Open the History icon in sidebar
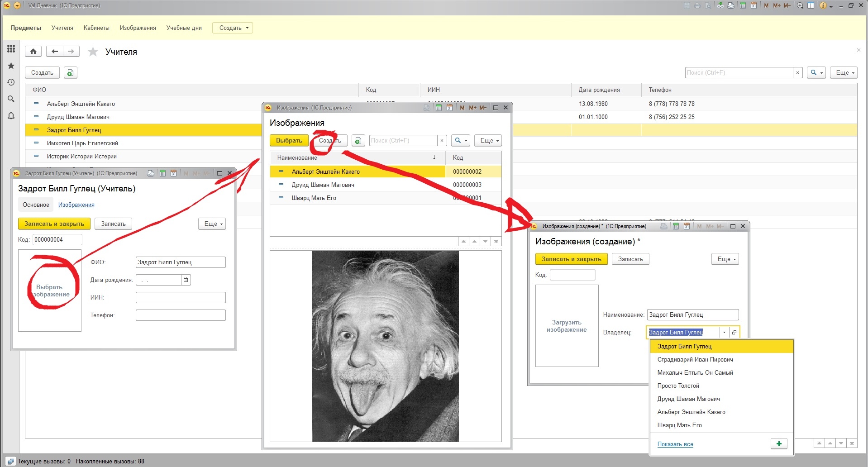The width and height of the screenshot is (868, 467). coord(11,82)
